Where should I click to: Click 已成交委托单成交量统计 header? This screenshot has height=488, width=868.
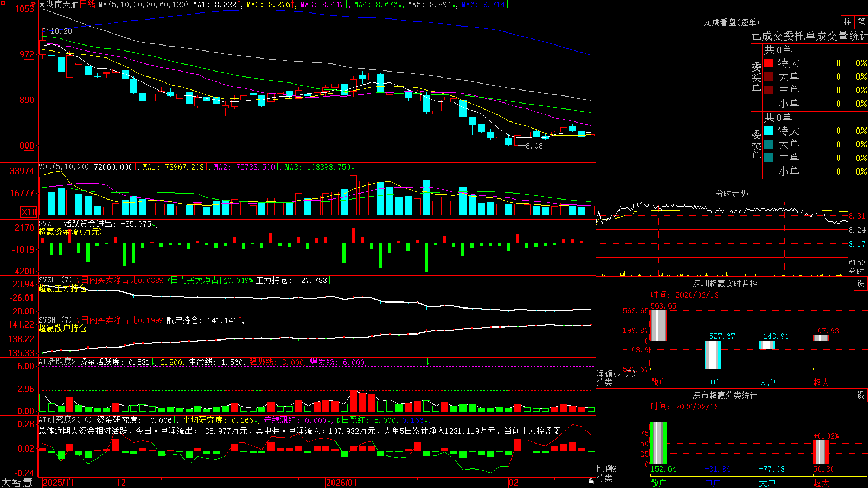tap(809, 36)
